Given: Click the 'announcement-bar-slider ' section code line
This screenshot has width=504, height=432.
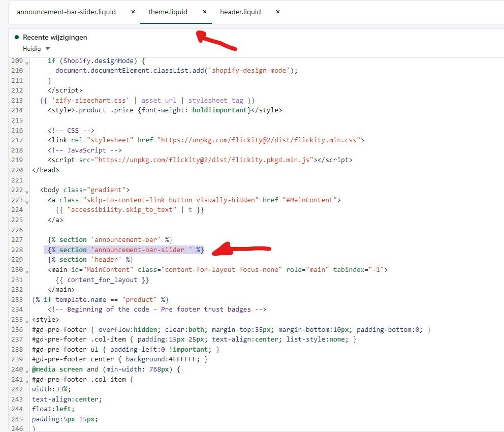Looking at the screenshot, I should pyautogui.click(x=125, y=250).
